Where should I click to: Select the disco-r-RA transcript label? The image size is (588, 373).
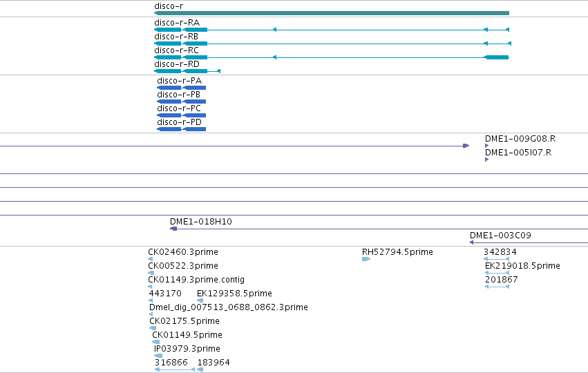tap(177, 23)
